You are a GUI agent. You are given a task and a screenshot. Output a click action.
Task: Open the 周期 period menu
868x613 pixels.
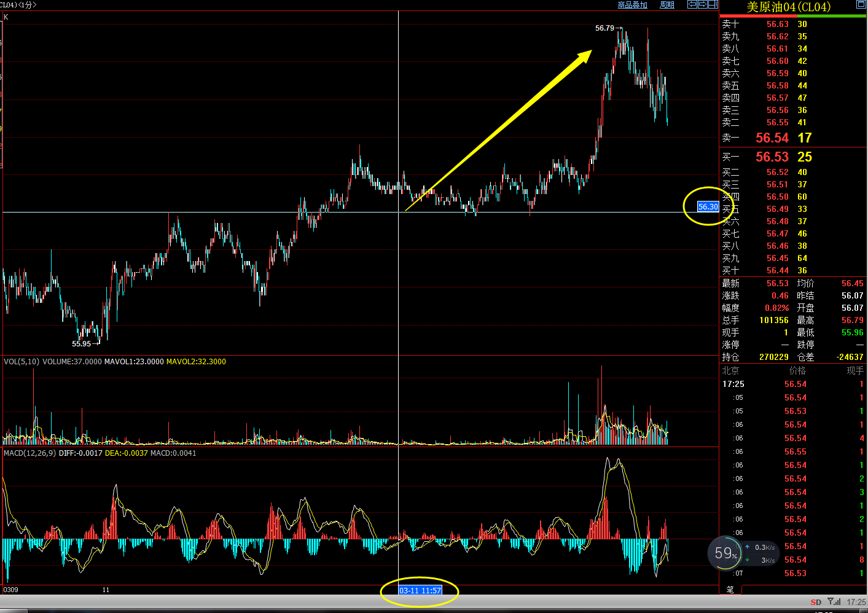[x=667, y=5]
